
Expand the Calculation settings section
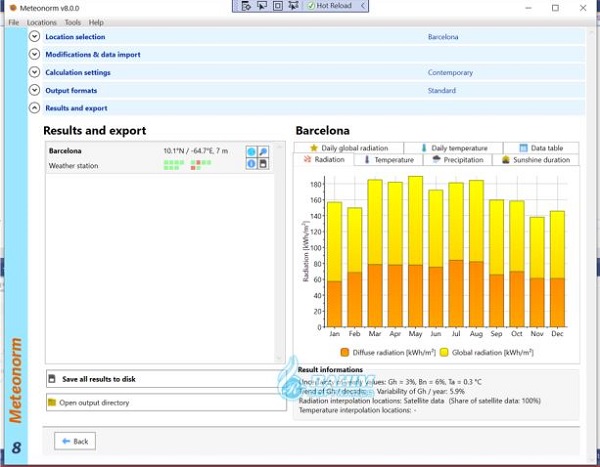point(35,73)
